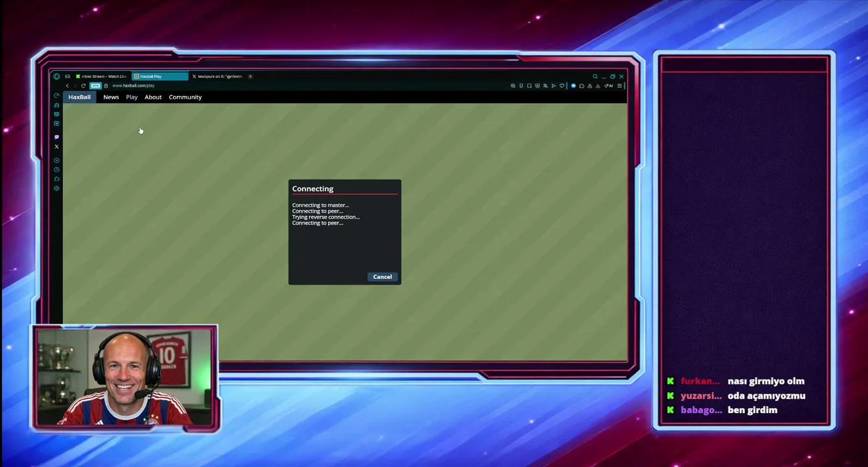Click the zoom magnifier toolbar icon
Screen dimensions: 868x467
click(x=513, y=86)
